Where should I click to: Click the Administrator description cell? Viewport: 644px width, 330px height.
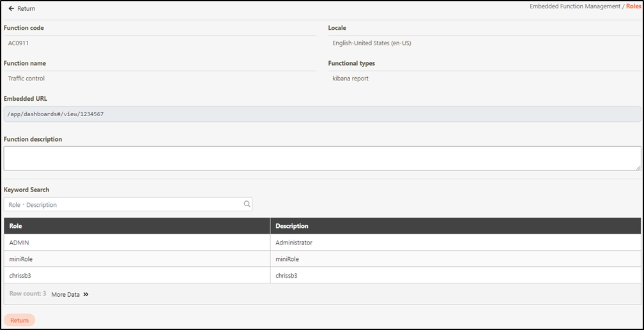pos(294,243)
